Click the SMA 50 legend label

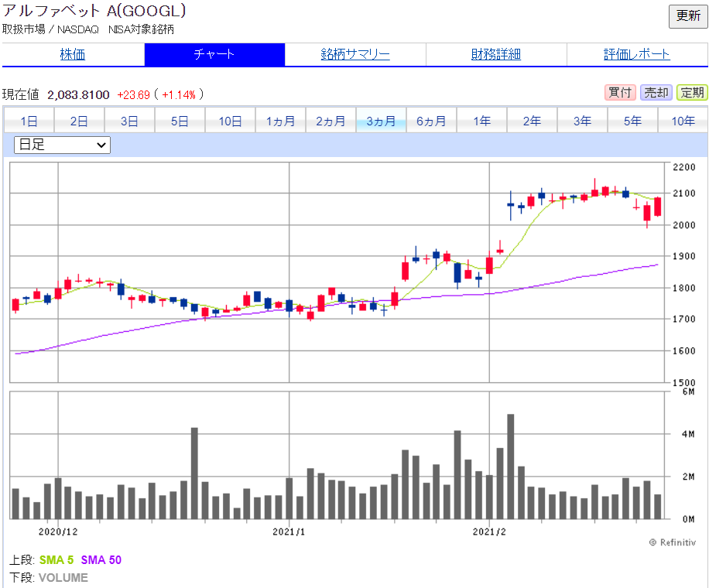tap(101, 560)
